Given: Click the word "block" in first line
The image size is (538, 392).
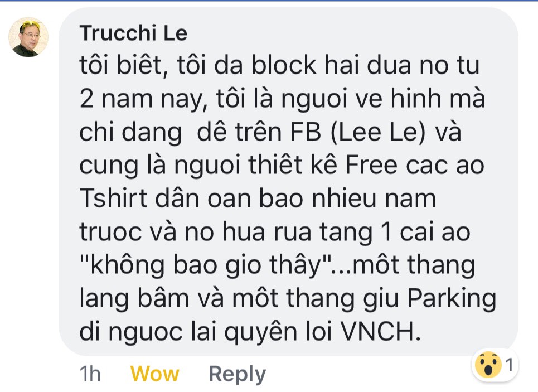Looking at the screenshot, I should click(x=284, y=65).
